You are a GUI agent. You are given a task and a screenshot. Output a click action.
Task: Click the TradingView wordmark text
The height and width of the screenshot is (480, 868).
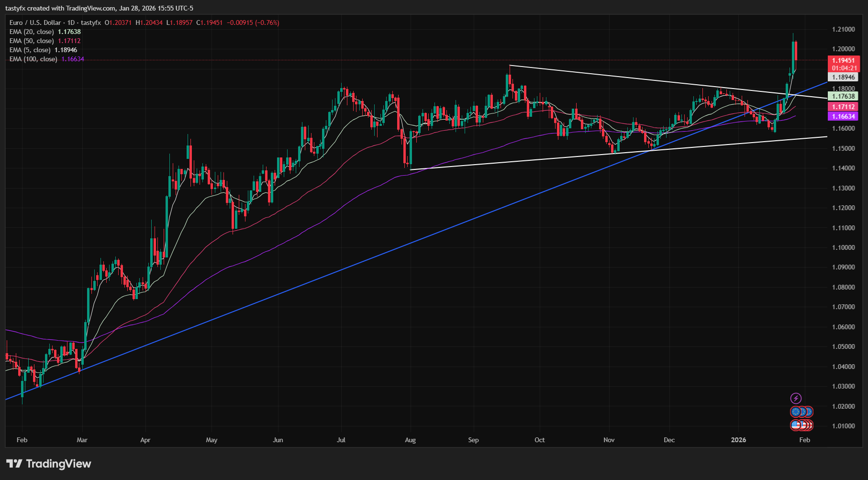[x=59, y=463]
